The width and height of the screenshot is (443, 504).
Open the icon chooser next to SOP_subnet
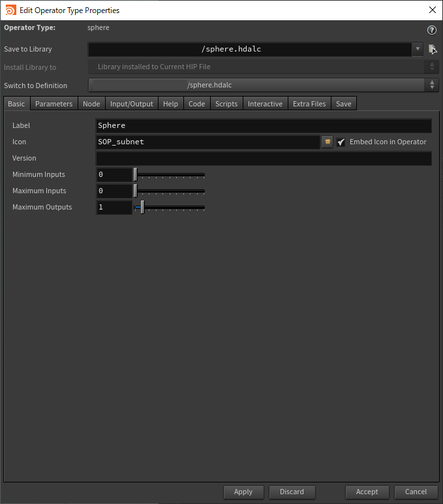click(328, 142)
